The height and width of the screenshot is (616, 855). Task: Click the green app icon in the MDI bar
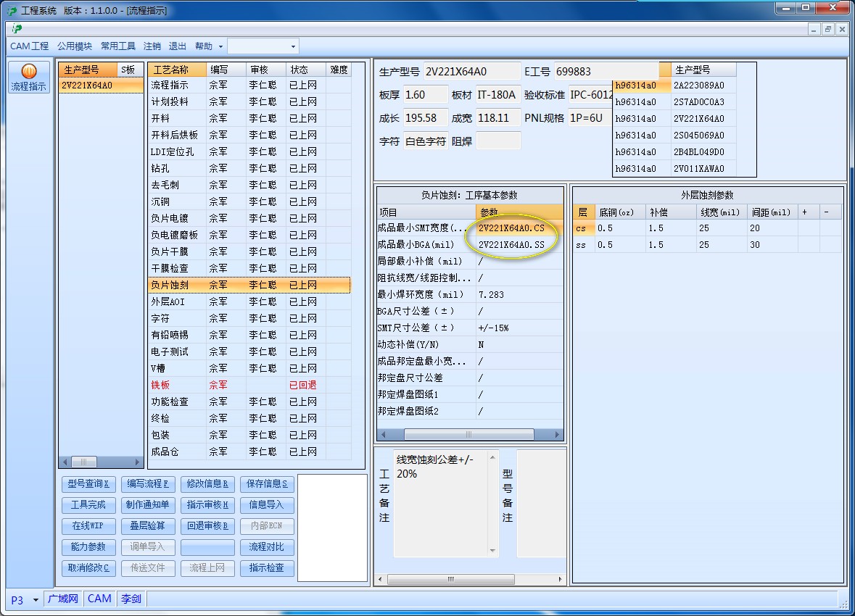(17, 29)
